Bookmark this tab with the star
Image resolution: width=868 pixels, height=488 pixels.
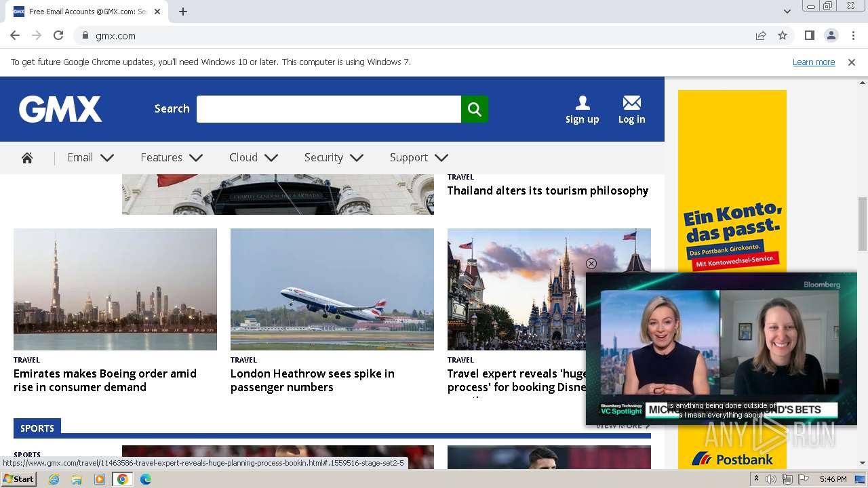point(783,35)
